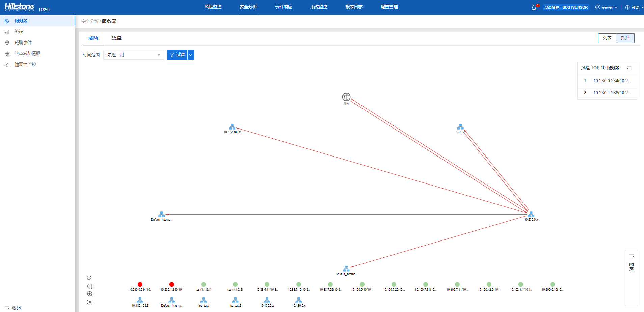Open 威胁事件 in the sidebar
This screenshot has width=644, height=312.
[23, 42]
